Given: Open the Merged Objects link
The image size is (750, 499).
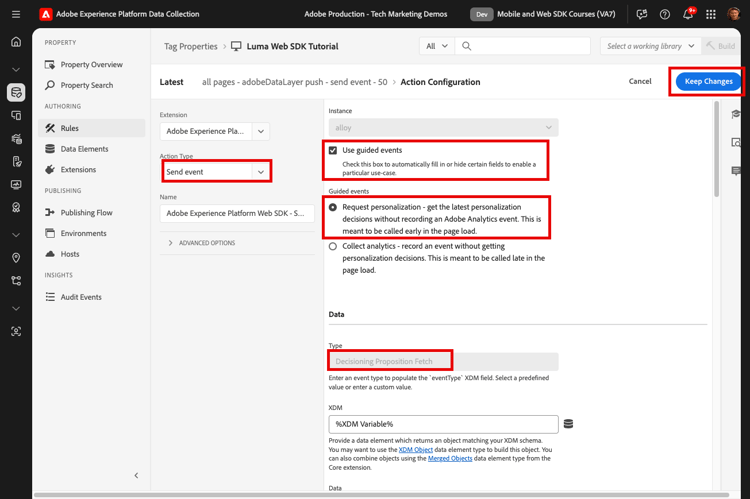Looking at the screenshot, I should (450, 458).
